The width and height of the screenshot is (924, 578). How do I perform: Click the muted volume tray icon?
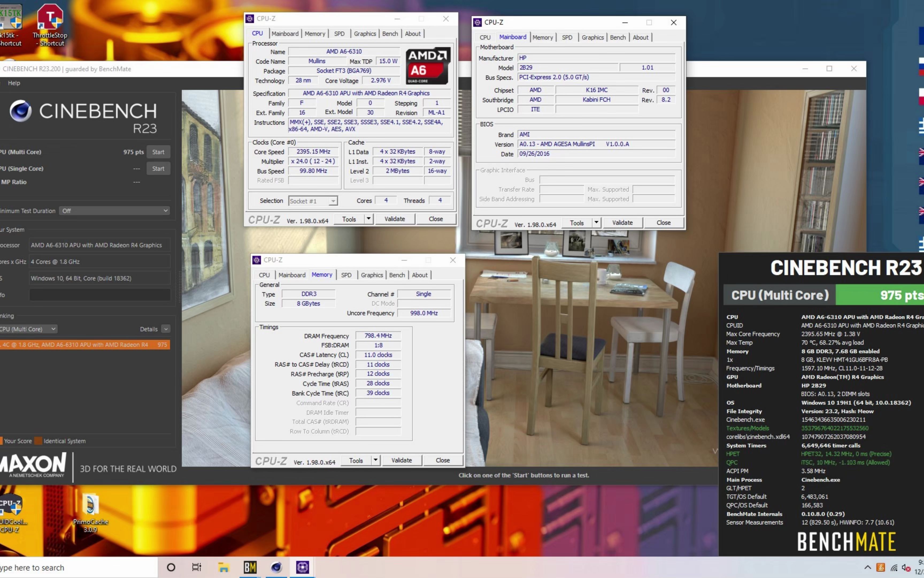click(906, 568)
